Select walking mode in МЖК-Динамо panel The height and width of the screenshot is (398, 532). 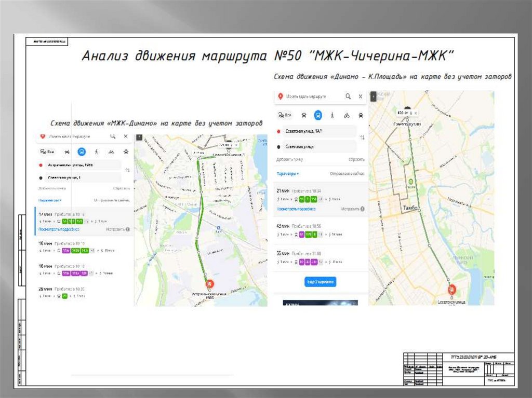click(96, 152)
